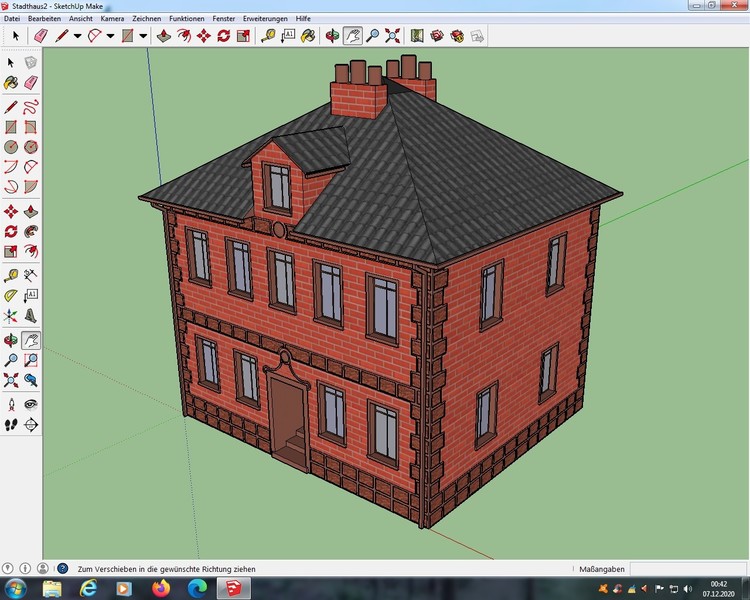Open Firefox from the Windows taskbar

(x=158, y=587)
